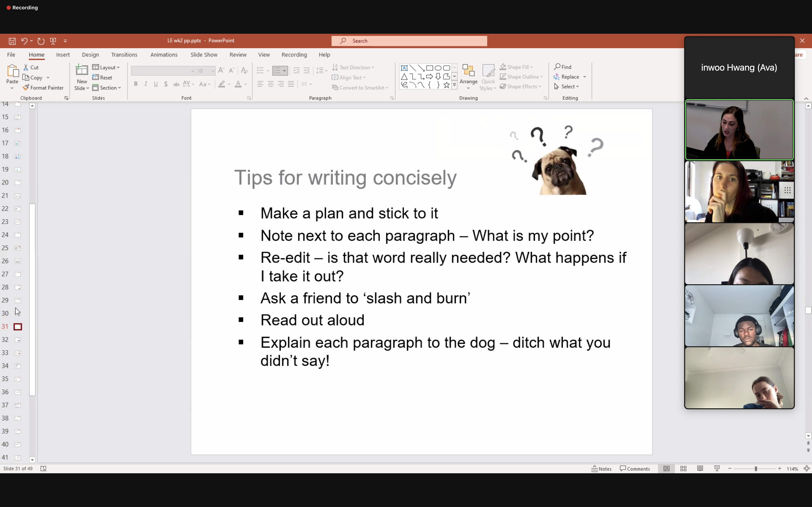812x507 pixels.
Task: Switch to the Slide Show tab
Action: tap(204, 55)
